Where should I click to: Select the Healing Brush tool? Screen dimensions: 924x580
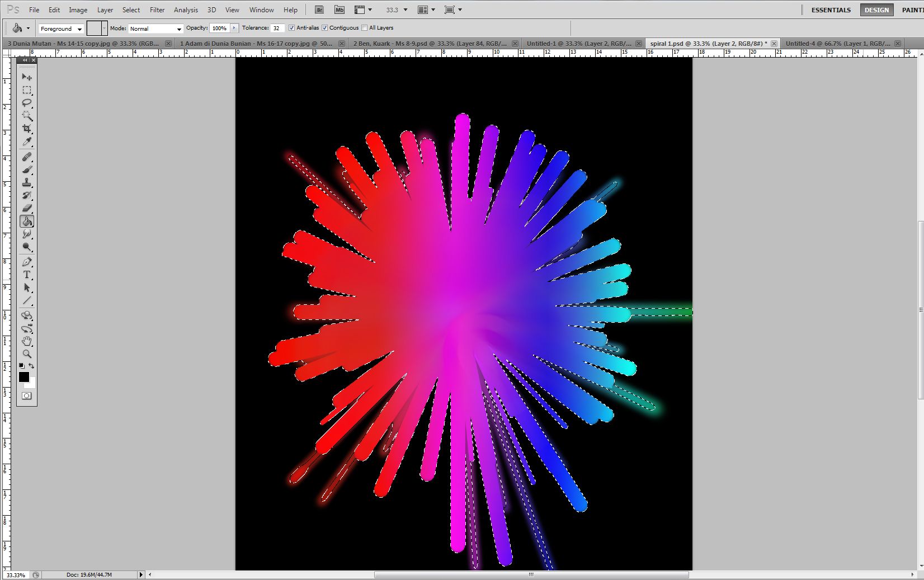coord(26,157)
